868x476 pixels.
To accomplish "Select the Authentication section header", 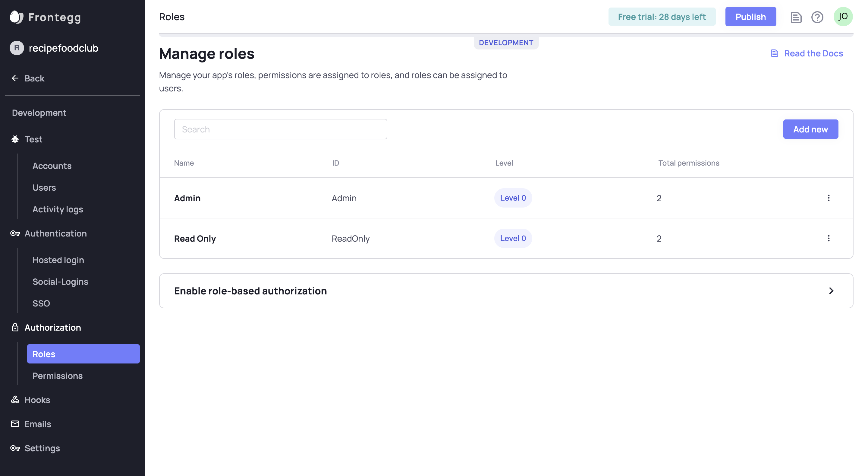I will click(55, 233).
